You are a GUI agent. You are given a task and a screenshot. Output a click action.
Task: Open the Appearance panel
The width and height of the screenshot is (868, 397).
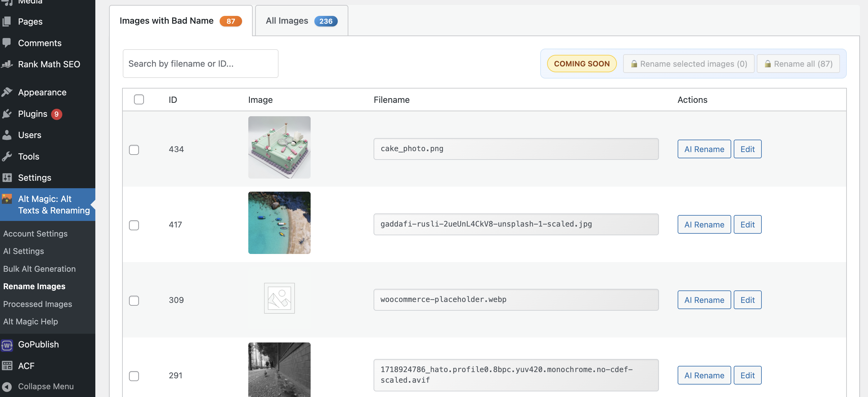click(x=42, y=92)
